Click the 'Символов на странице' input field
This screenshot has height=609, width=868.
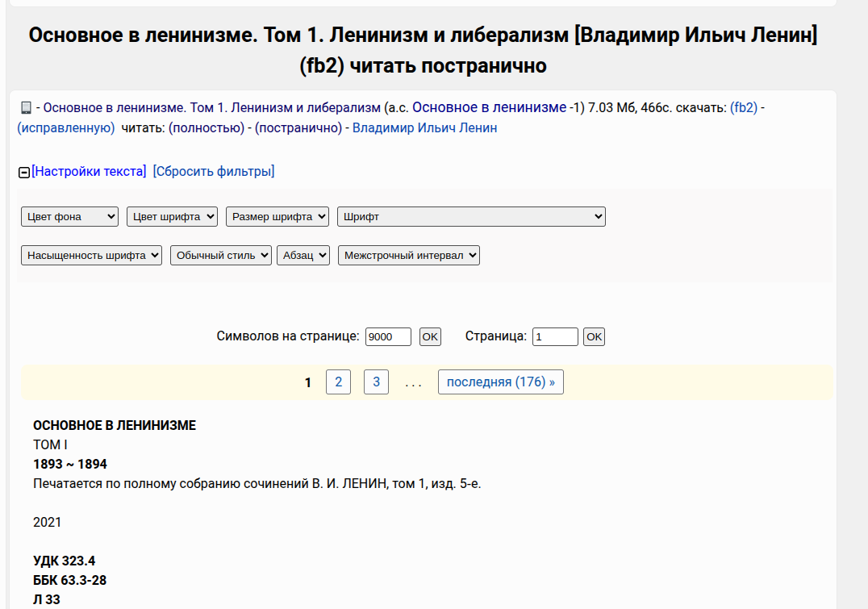(388, 336)
